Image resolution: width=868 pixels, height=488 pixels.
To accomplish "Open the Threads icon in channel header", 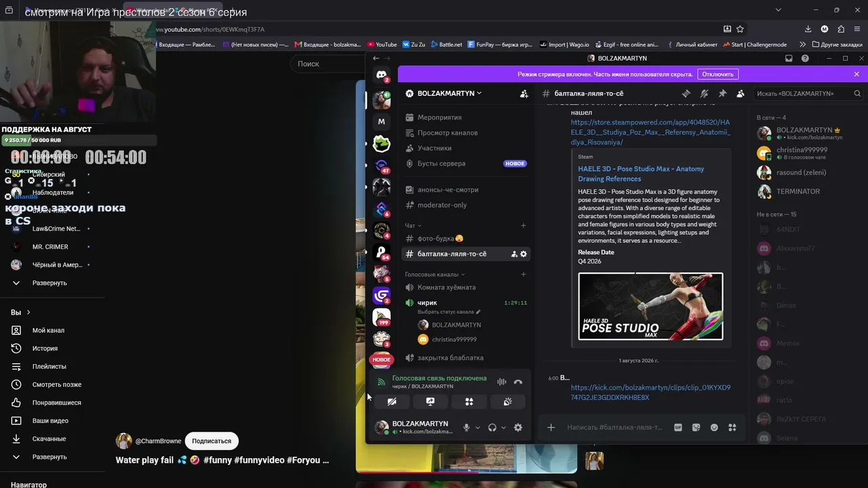I will [x=686, y=94].
